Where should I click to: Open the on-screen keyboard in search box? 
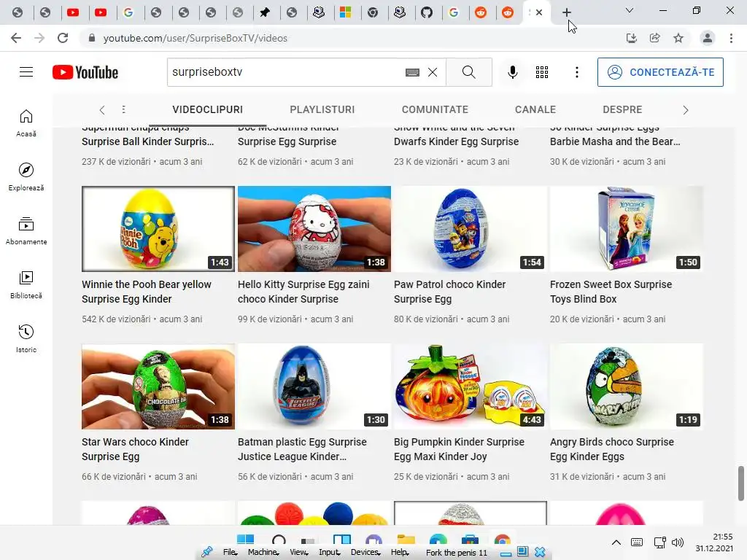(413, 72)
